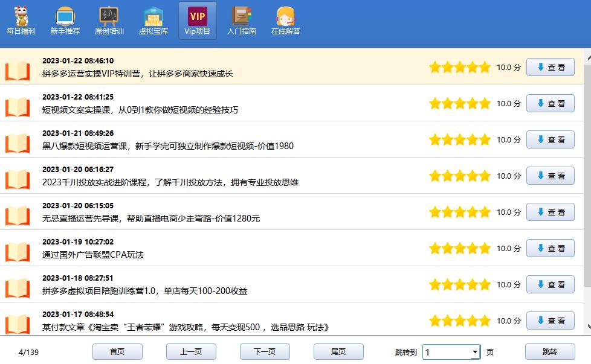Click star rating of 黑八爆款短视频运营课
This screenshot has height=364, width=591.
(x=460, y=139)
